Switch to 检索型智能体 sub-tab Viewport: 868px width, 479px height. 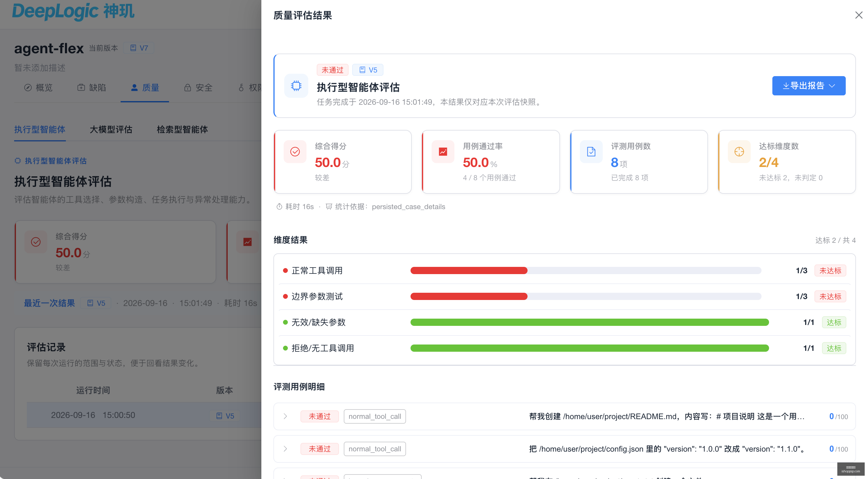pos(182,129)
